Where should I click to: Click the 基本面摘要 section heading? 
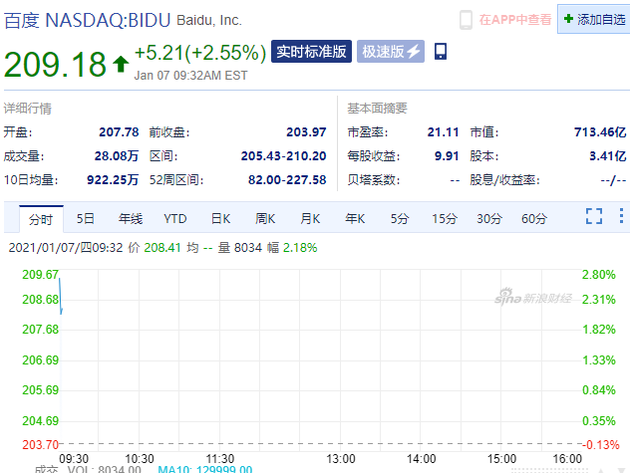click(x=377, y=108)
